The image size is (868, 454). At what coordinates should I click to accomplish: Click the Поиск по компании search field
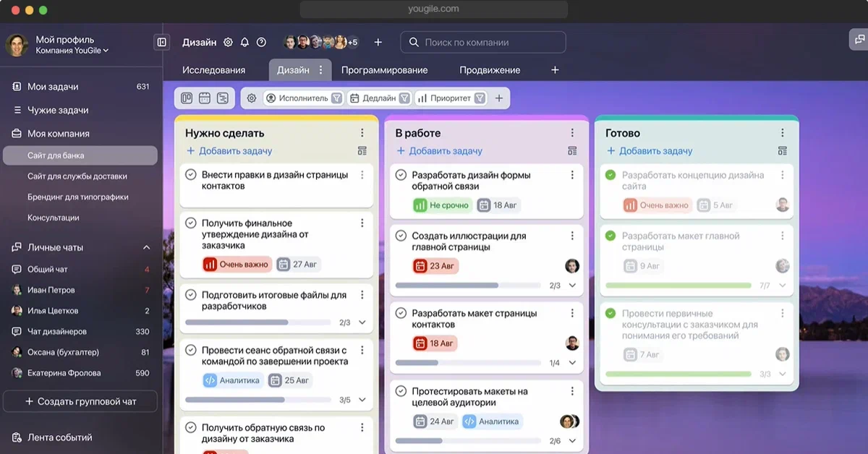point(482,42)
